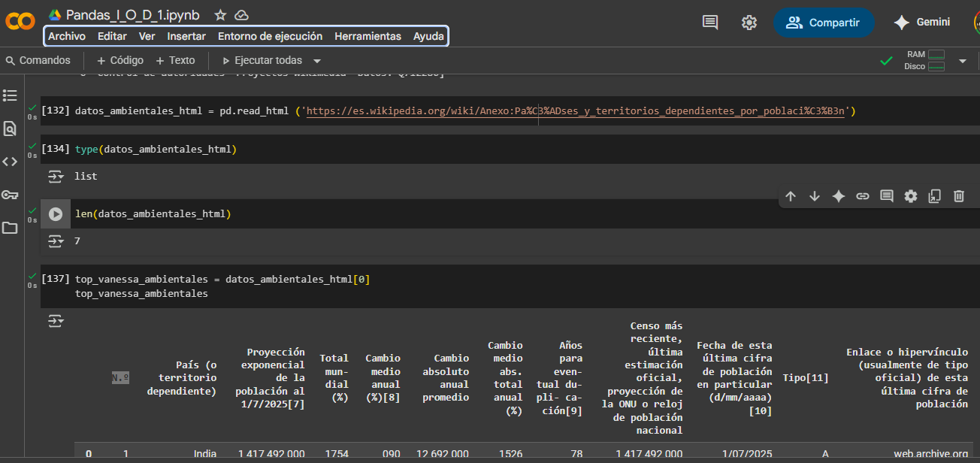Toggle output options for '7' result
The width and height of the screenshot is (980, 463).
(x=56, y=241)
